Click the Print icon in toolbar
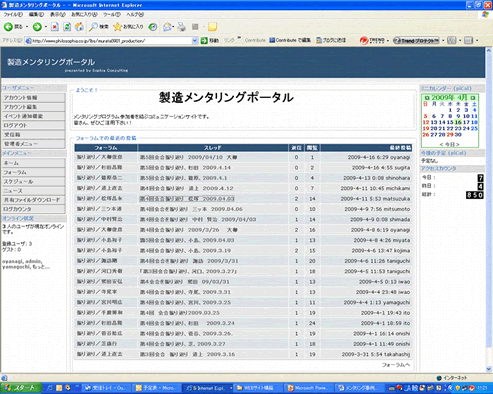This screenshot has height=394, width=493. click(x=181, y=27)
